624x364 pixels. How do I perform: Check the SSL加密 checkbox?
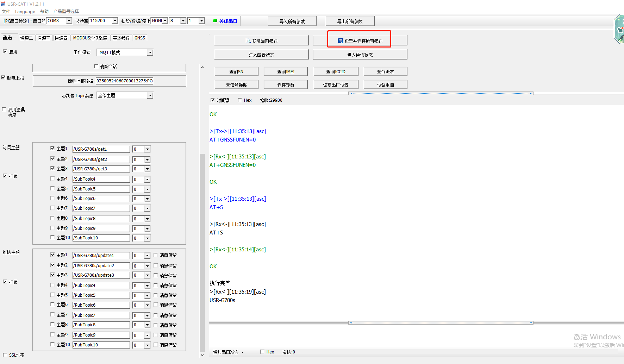point(5,355)
